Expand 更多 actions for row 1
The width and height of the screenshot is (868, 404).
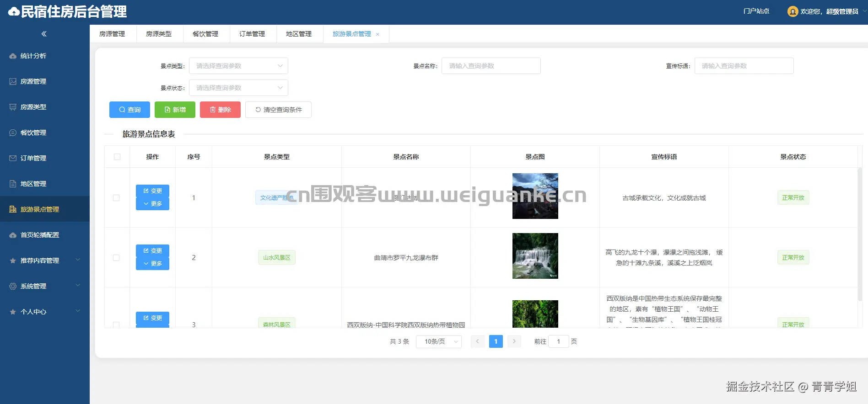152,204
